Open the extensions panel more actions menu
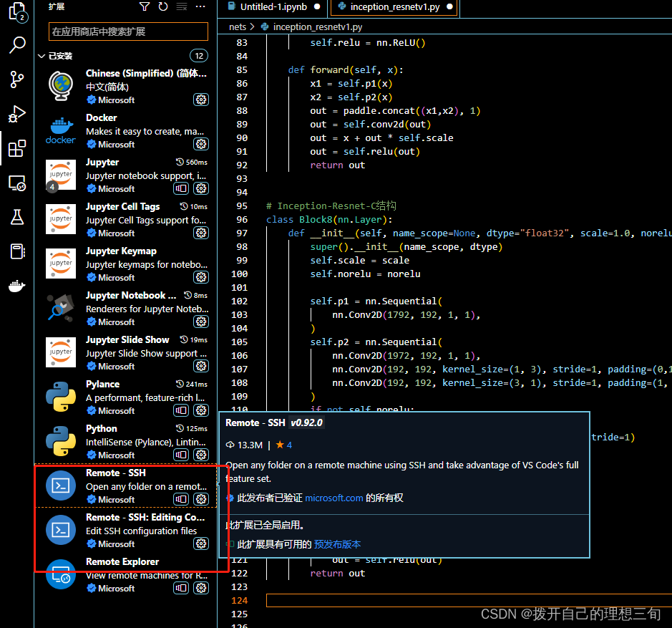 200,6
